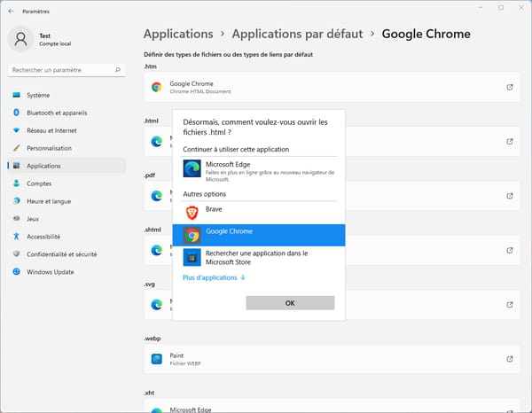
Task: Click the Personnalisation brush icon
Action: pos(16,148)
